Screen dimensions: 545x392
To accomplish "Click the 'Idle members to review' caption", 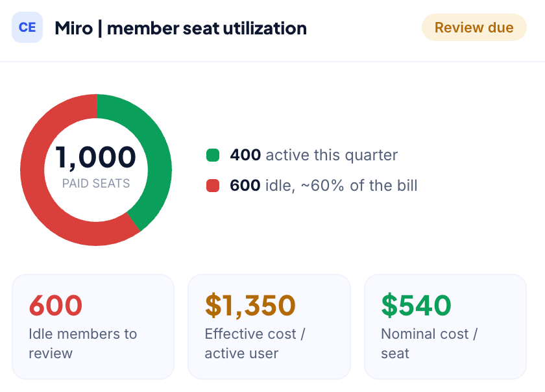I will [x=83, y=344].
